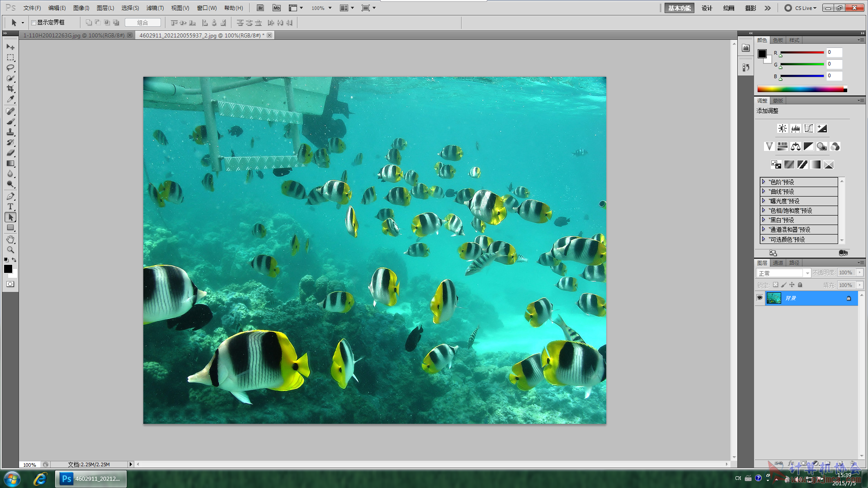Select the Move tool

point(10,47)
